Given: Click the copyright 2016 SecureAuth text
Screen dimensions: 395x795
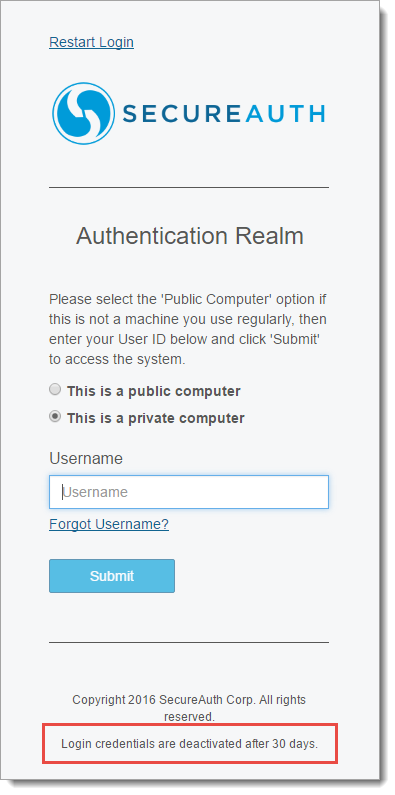Looking at the screenshot, I should 189,708.
